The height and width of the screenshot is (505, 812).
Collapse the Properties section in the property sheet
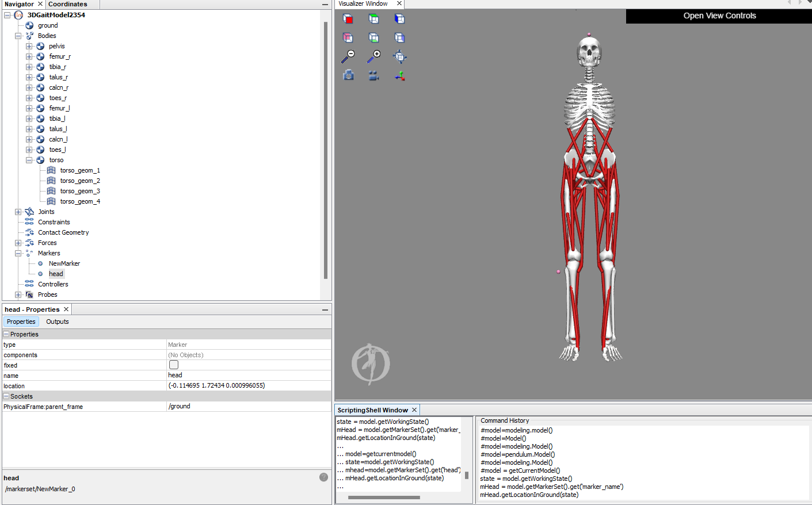[6, 334]
